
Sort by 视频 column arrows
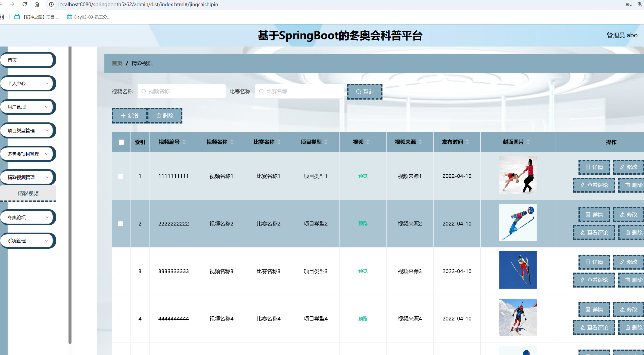(x=368, y=142)
